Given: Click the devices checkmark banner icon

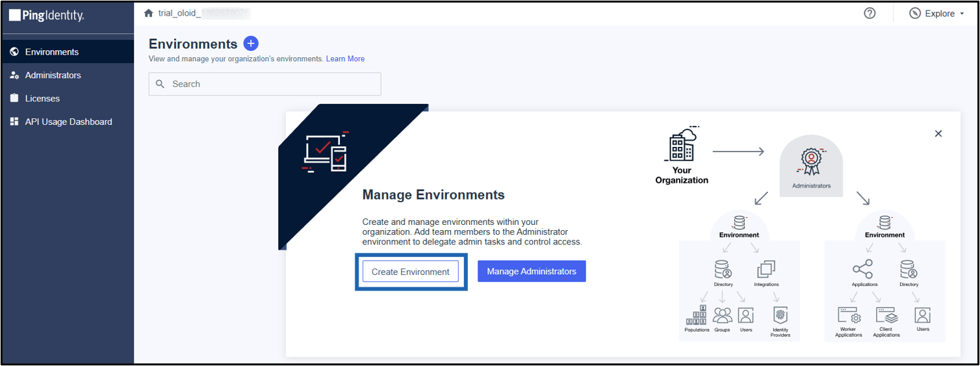Looking at the screenshot, I should coord(326,152).
